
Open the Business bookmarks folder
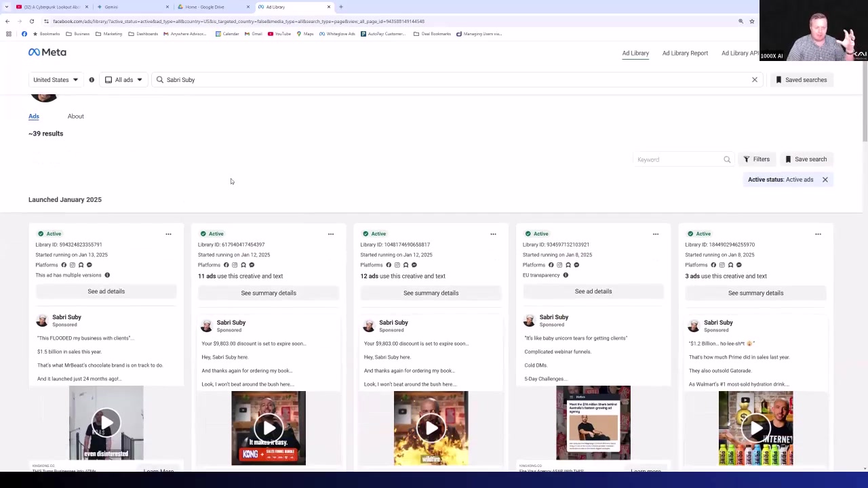point(78,34)
